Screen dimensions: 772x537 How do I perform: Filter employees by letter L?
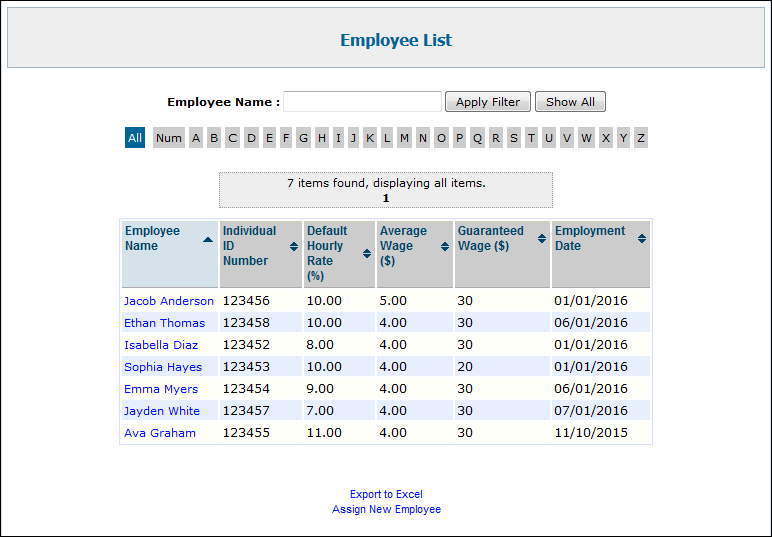coord(387,138)
